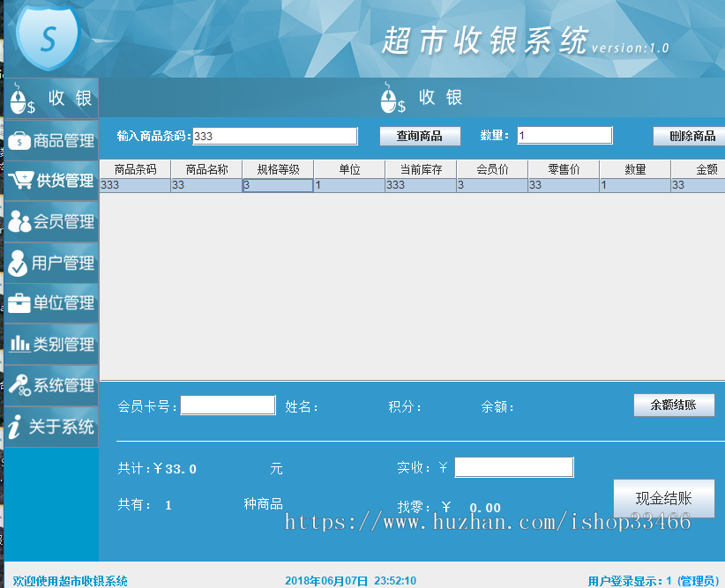Click 余额结账 balance checkout button
This screenshot has height=588, width=725.
click(x=674, y=405)
